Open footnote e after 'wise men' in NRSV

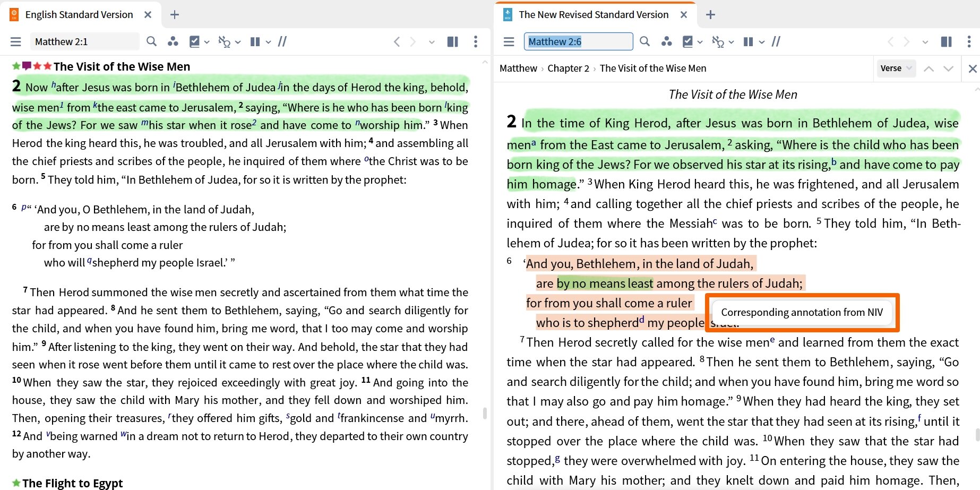tap(772, 340)
